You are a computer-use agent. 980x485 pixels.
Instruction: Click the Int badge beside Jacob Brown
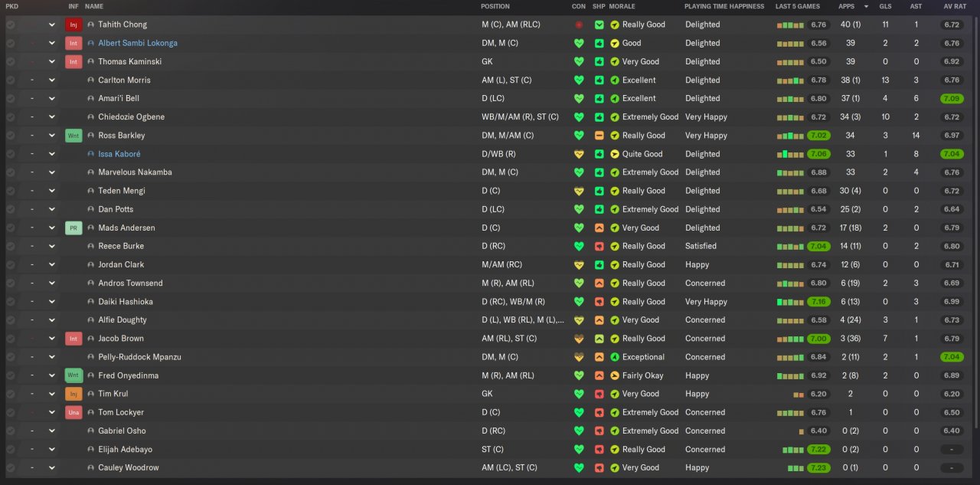point(73,339)
